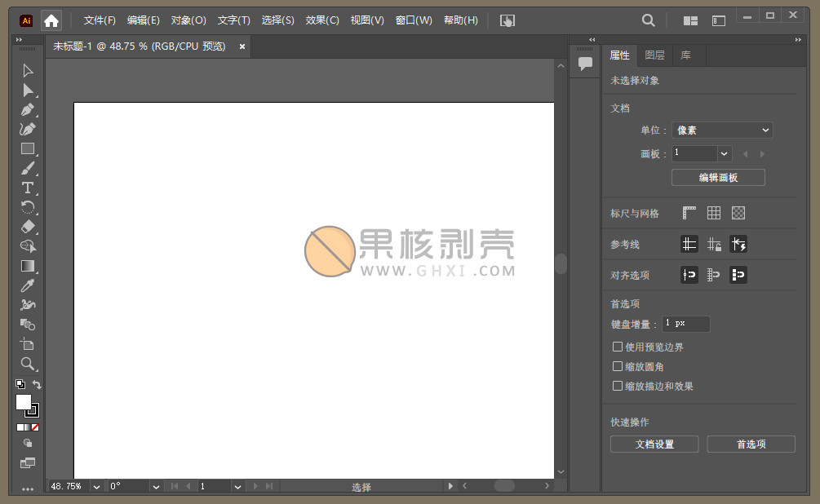Select the Selection tool arrow

(28, 71)
